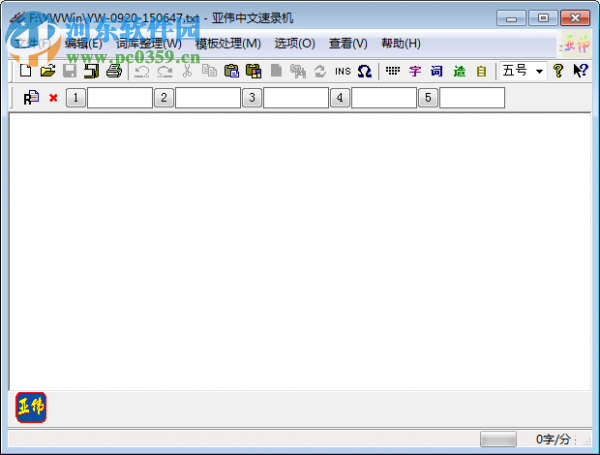
Task: Click the numbered button 4
Action: [x=340, y=98]
